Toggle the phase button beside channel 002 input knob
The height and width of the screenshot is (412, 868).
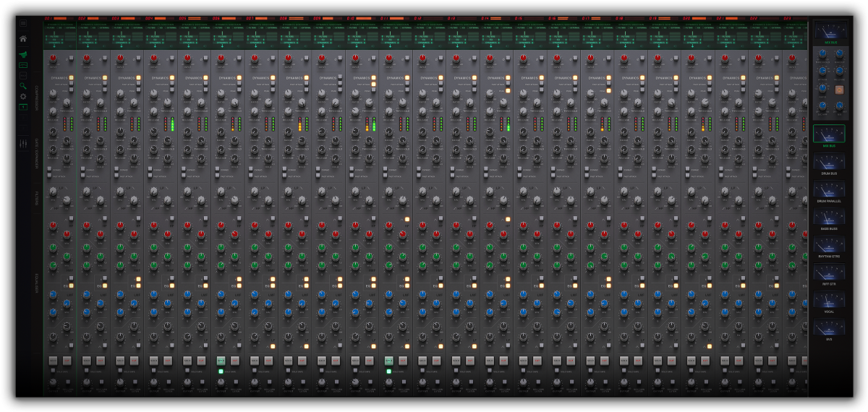[105, 58]
